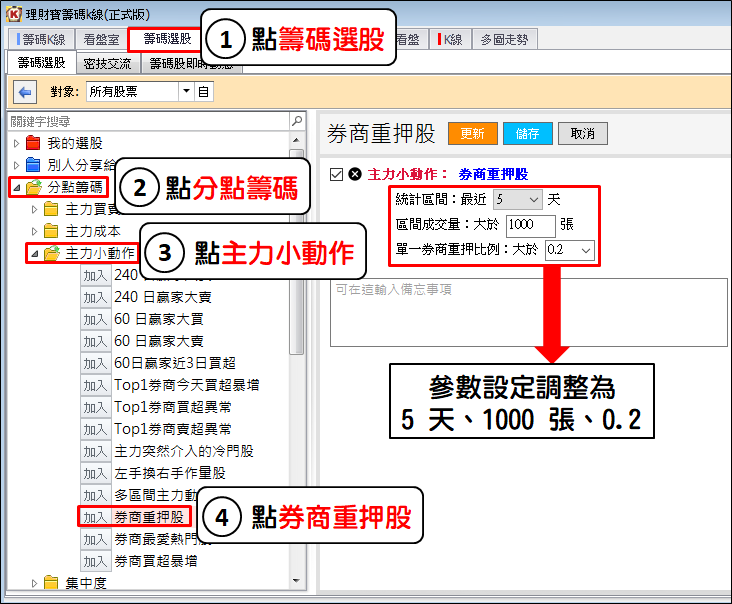
Task: Select the 60 日贏家大賣 item
Action: click(x=159, y=341)
